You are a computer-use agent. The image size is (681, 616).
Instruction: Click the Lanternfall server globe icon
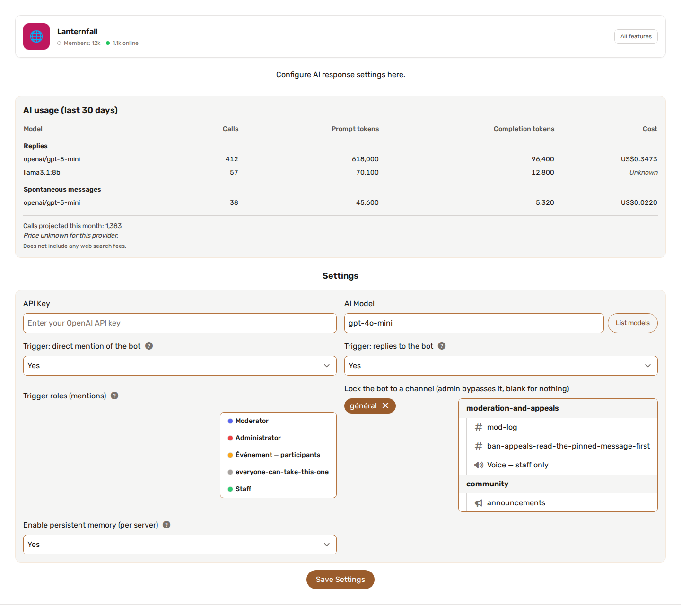pos(36,36)
